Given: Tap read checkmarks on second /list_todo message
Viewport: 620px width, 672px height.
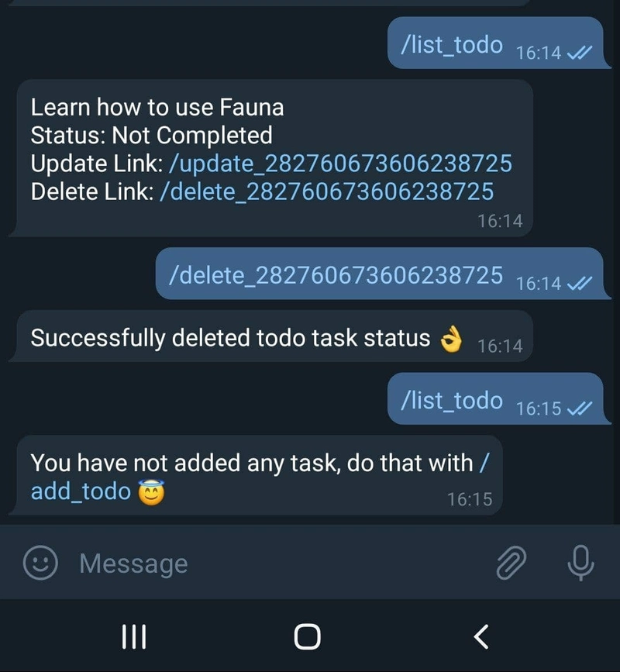Looking at the screenshot, I should (x=579, y=408).
